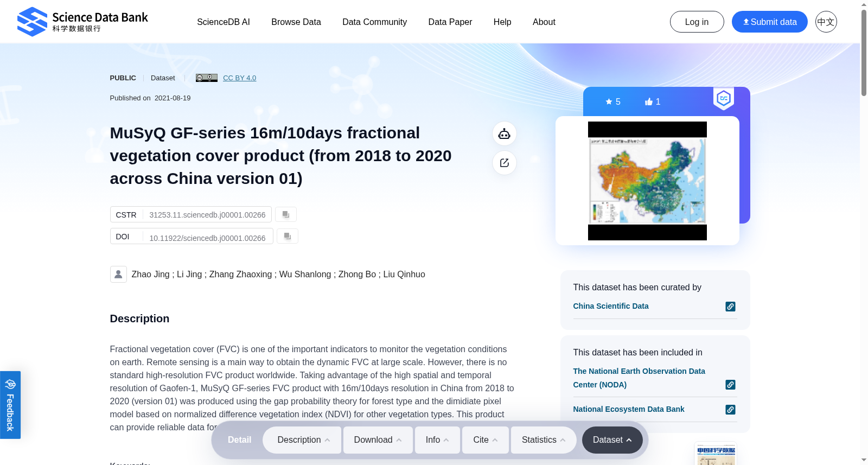The height and width of the screenshot is (465, 868).
Task: Open the Data Community menu
Action: point(374,22)
